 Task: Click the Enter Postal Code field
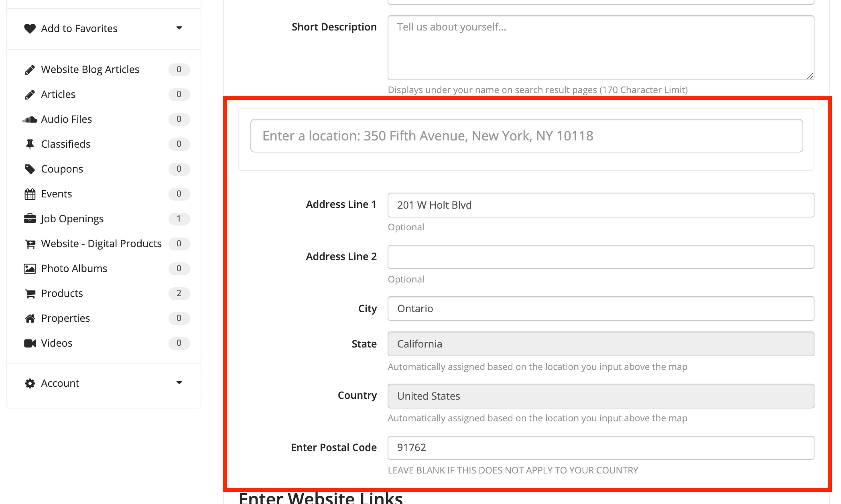click(600, 447)
